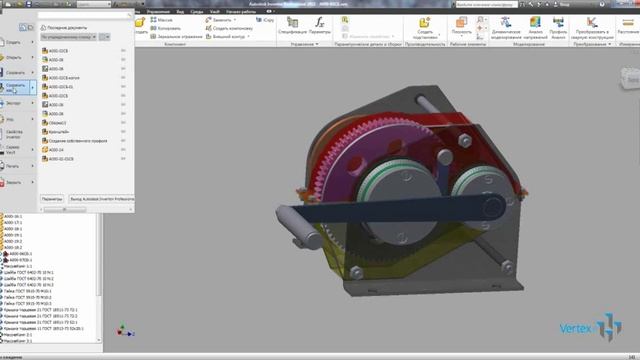Switch to the Начало работы tab

(x=241, y=12)
